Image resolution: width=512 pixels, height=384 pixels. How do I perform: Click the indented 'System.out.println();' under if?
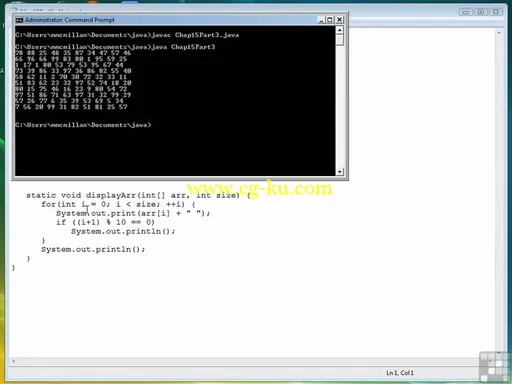click(123, 231)
